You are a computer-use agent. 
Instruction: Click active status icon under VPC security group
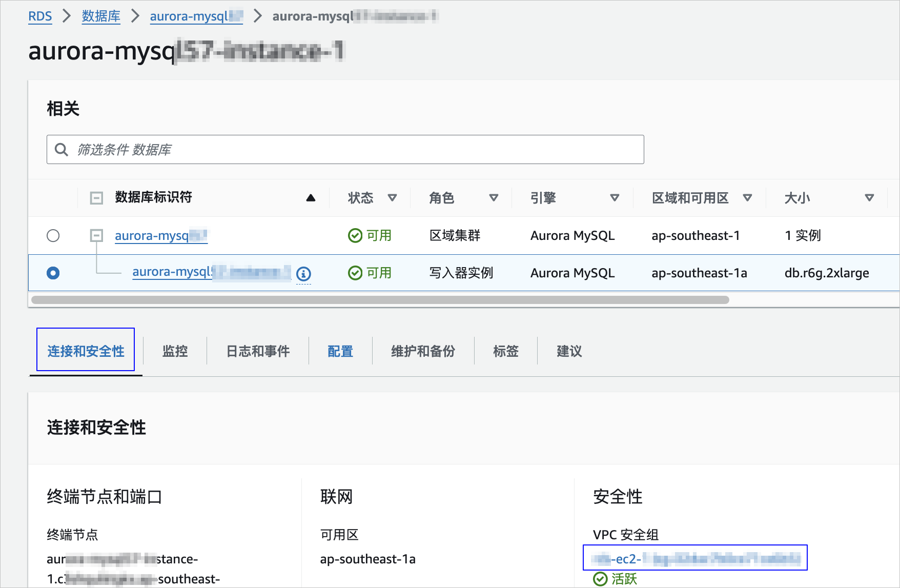pos(600,579)
